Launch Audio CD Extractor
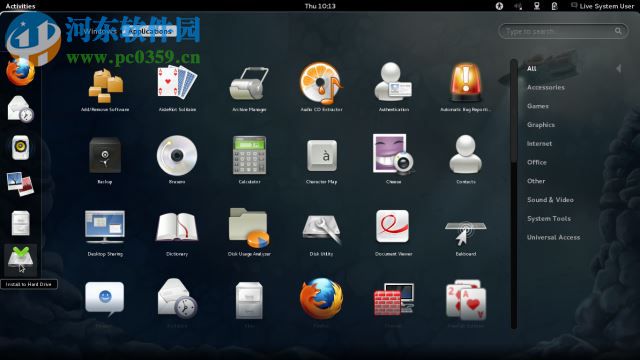640x360 pixels. coord(321,83)
